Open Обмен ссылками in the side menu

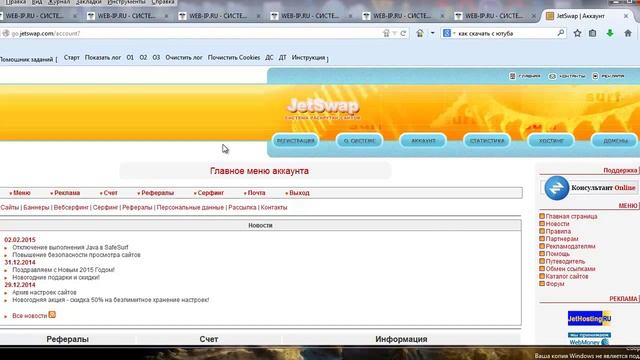coord(570,269)
